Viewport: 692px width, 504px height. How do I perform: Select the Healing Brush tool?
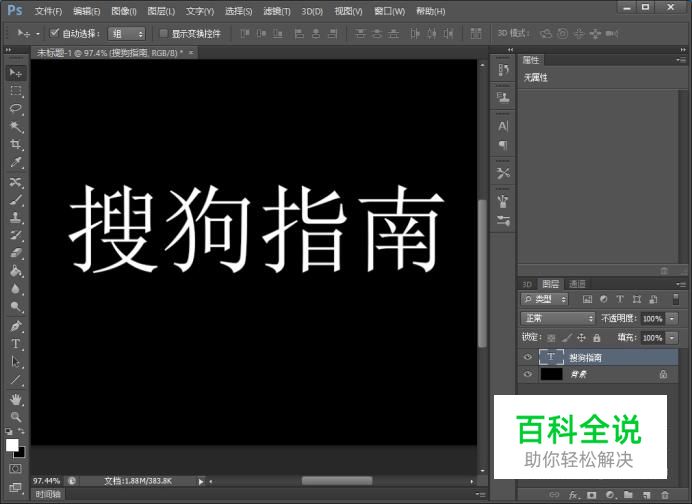coord(16,182)
